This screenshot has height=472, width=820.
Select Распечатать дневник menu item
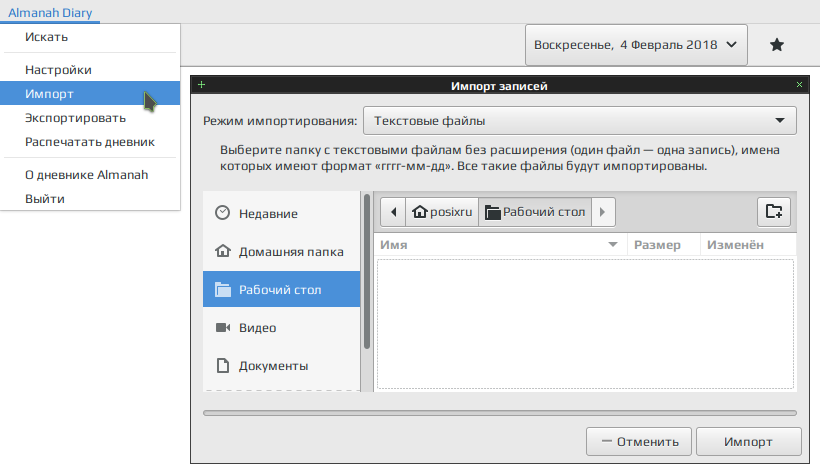90,142
